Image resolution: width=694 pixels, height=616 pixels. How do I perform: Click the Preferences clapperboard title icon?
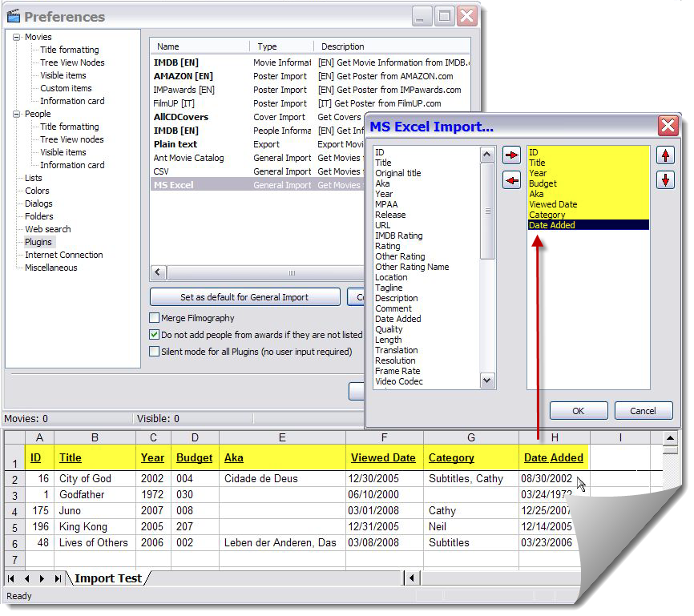(14, 16)
